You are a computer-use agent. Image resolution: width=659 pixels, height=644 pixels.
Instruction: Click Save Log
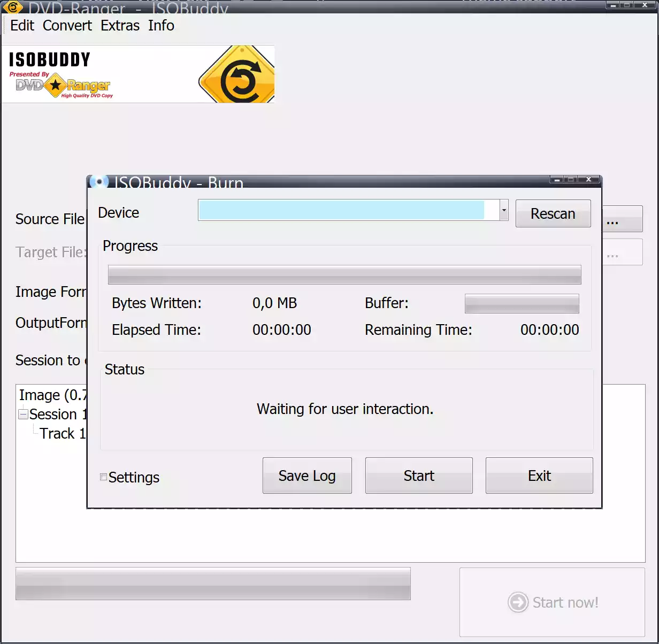click(306, 476)
